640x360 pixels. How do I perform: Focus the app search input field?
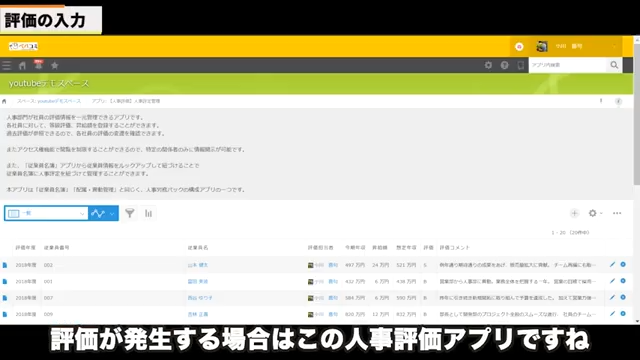pyautogui.click(x=568, y=65)
